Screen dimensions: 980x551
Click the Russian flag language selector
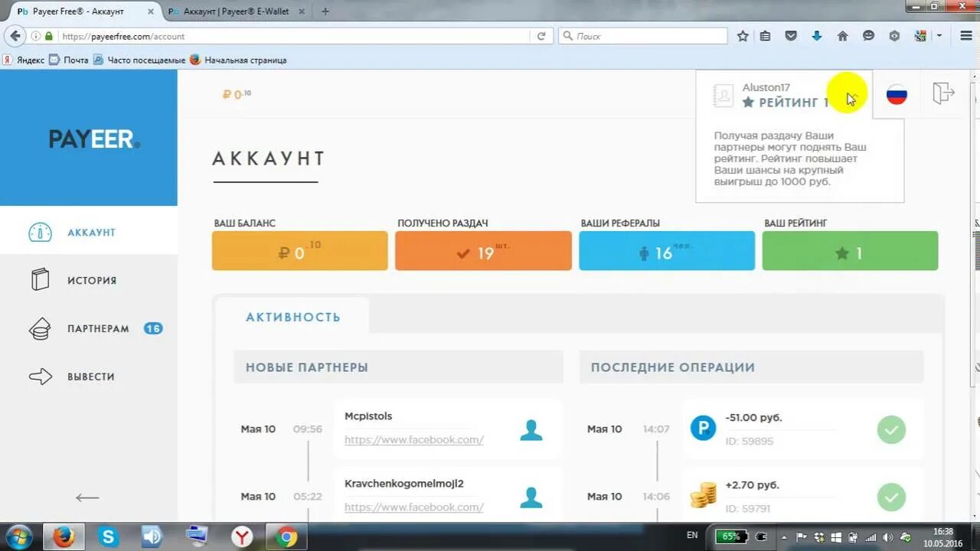pos(897,95)
